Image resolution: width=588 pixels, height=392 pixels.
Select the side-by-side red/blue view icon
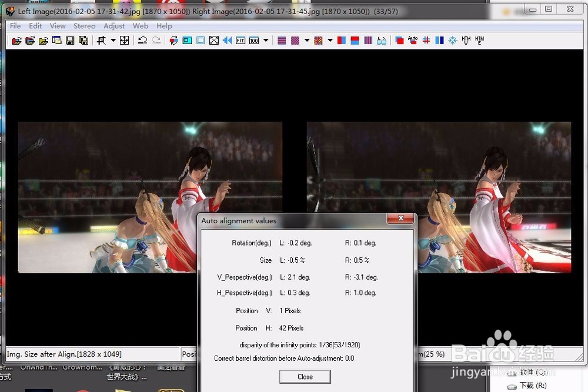[x=341, y=41]
